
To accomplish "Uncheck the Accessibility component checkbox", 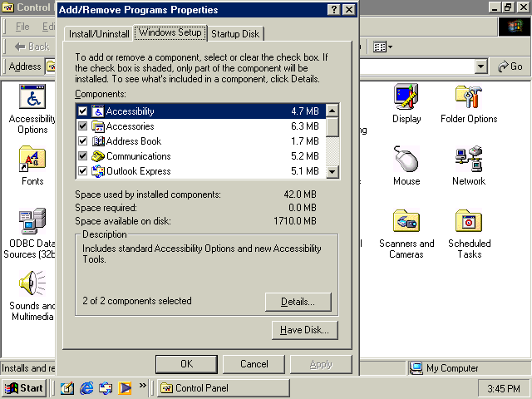I will [x=82, y=111].
